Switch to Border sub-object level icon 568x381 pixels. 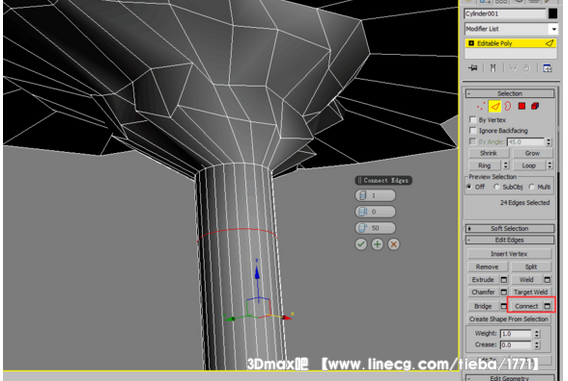click(x=508, y=106)
